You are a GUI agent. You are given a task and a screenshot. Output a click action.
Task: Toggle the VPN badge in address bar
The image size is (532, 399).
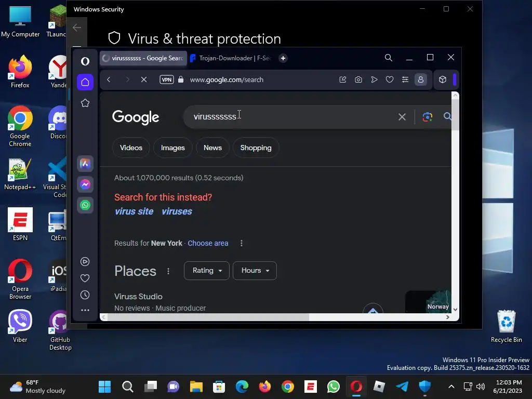pos(167,79)
